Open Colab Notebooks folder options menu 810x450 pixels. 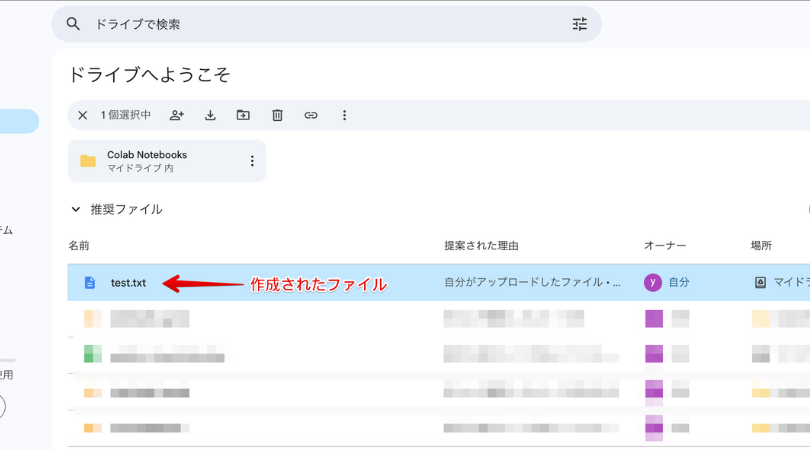(x=252, y=161)
